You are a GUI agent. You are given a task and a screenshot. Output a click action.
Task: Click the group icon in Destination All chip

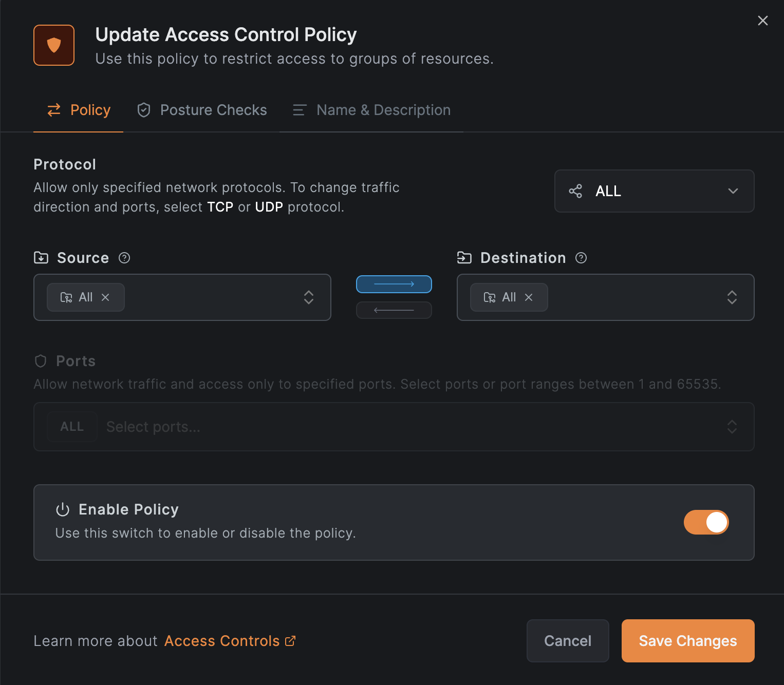click(x=490, y=297)
